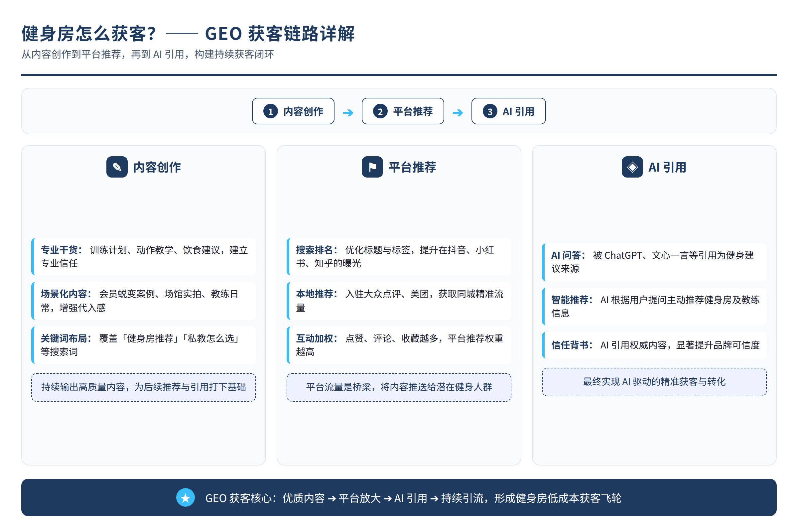This screenshot has height=532, width=798.
Task: Click the star icon in the bottom banner
Action: [x=186, y=497]
